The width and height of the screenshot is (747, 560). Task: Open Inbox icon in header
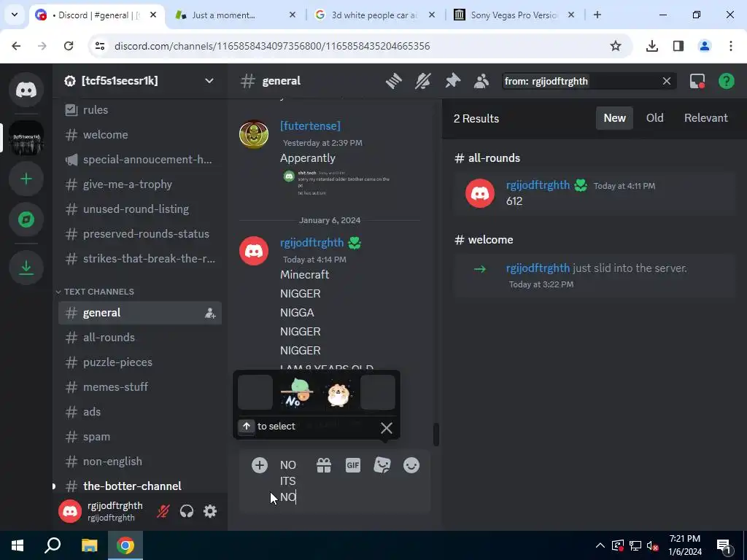[697, 81]
